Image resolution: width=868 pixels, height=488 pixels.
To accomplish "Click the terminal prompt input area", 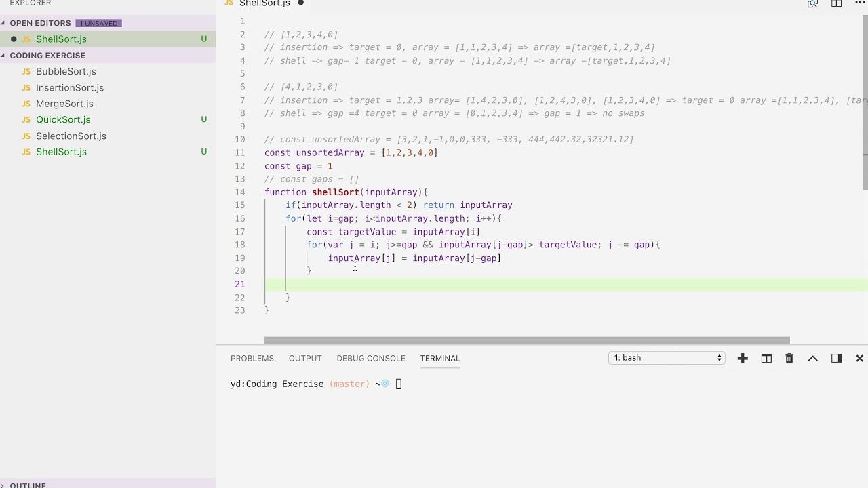I will click(399, 384).
